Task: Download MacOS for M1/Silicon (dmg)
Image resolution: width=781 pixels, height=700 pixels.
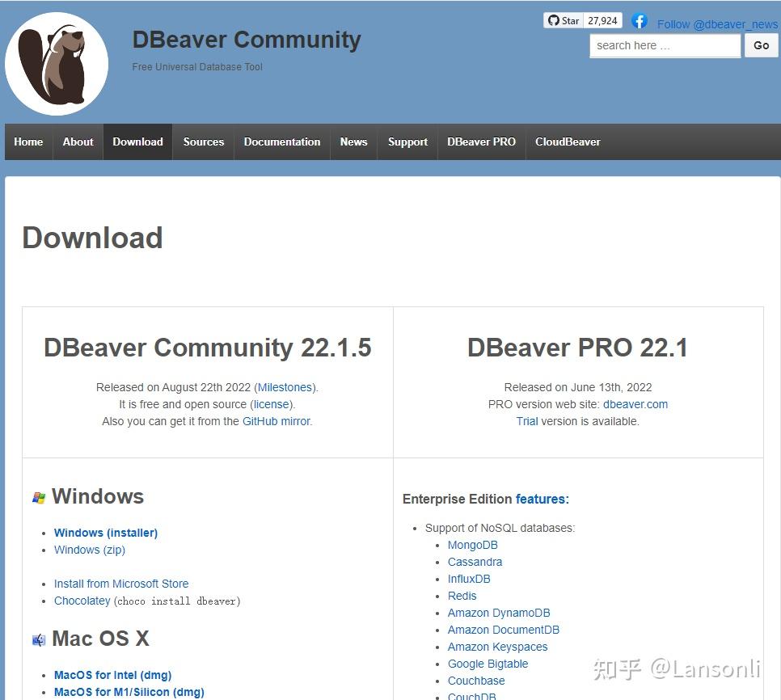Action: (x=129, y=692)
